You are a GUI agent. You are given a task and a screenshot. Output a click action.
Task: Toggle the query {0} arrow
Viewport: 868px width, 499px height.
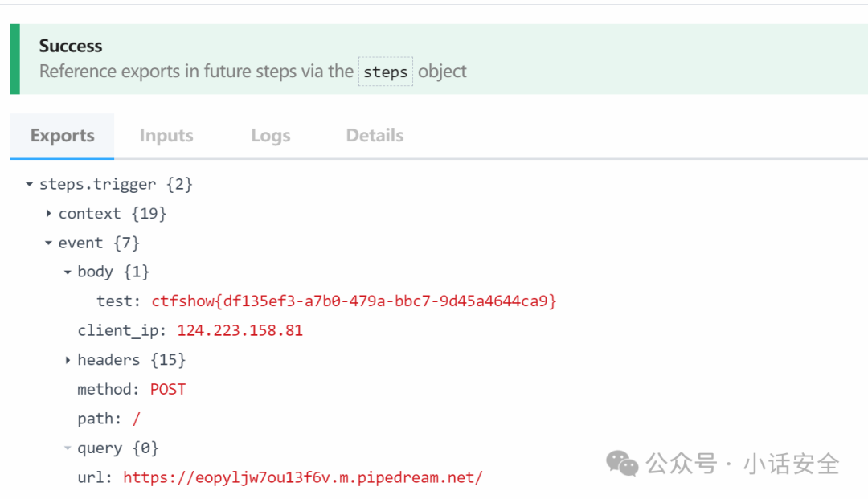coord(68,448)
